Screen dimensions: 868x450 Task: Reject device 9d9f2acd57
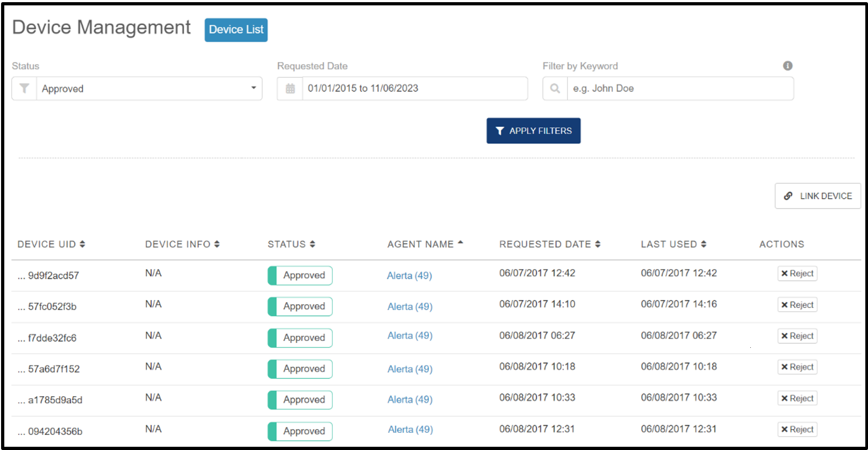[x=797, y=273]
